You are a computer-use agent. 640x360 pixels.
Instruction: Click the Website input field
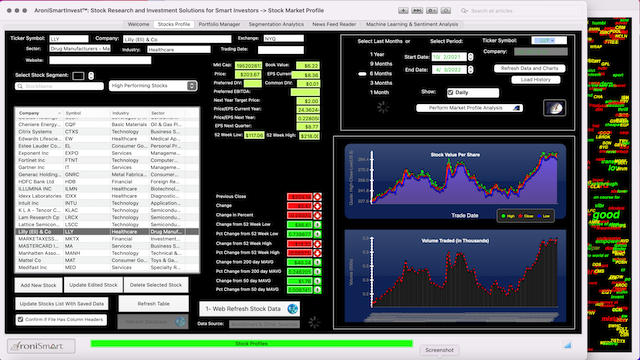coord(100,60)
